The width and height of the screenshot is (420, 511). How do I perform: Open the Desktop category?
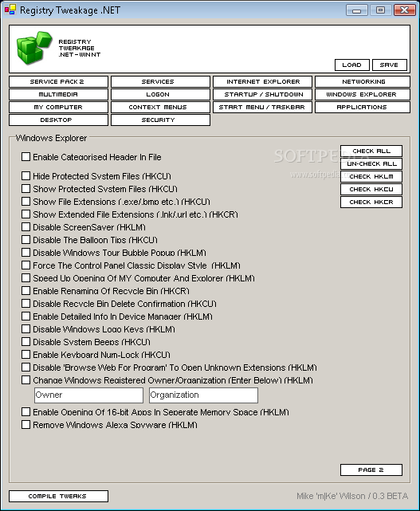(x=58, y=120)
